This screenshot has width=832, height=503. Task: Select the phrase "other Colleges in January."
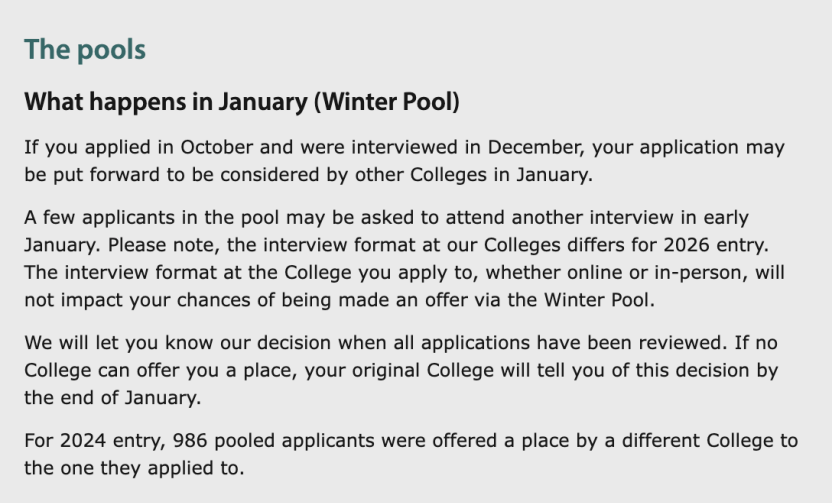click(474, 175)
